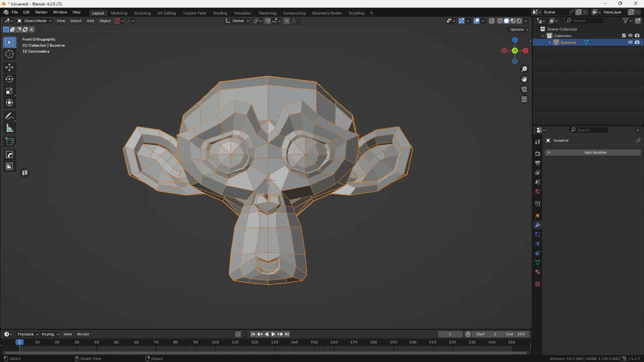Open the Particles properties tab
This screenshot has width=644, height=362.
pos(537,234)
